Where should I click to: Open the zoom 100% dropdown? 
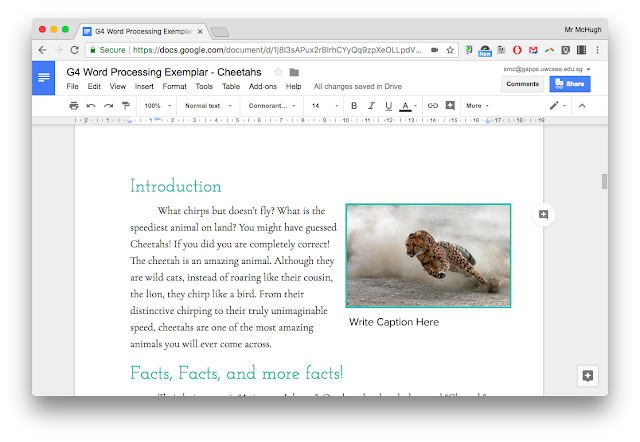click(x=158, y=106)
